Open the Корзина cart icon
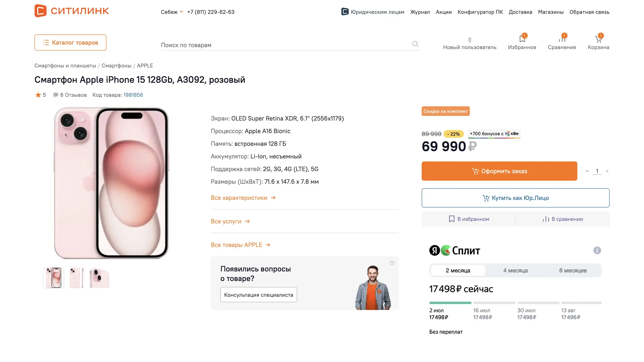Viewport: 644px width, 362px height. point(598,39)
